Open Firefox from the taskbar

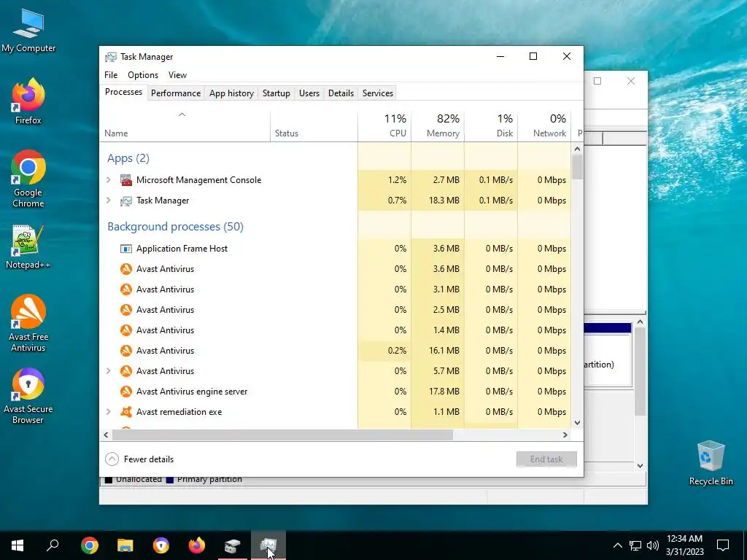click(197, 545)
